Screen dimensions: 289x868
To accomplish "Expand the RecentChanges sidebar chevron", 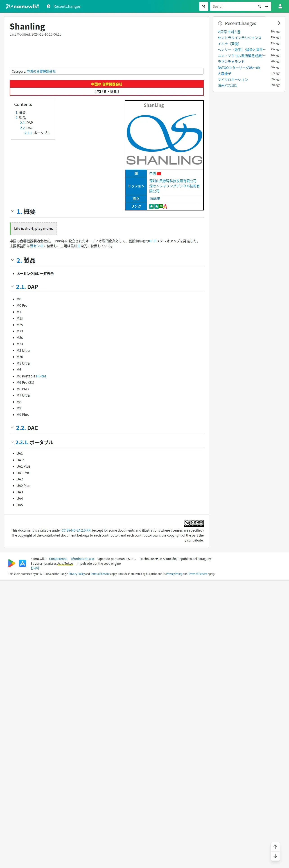I will click(279, 23).
